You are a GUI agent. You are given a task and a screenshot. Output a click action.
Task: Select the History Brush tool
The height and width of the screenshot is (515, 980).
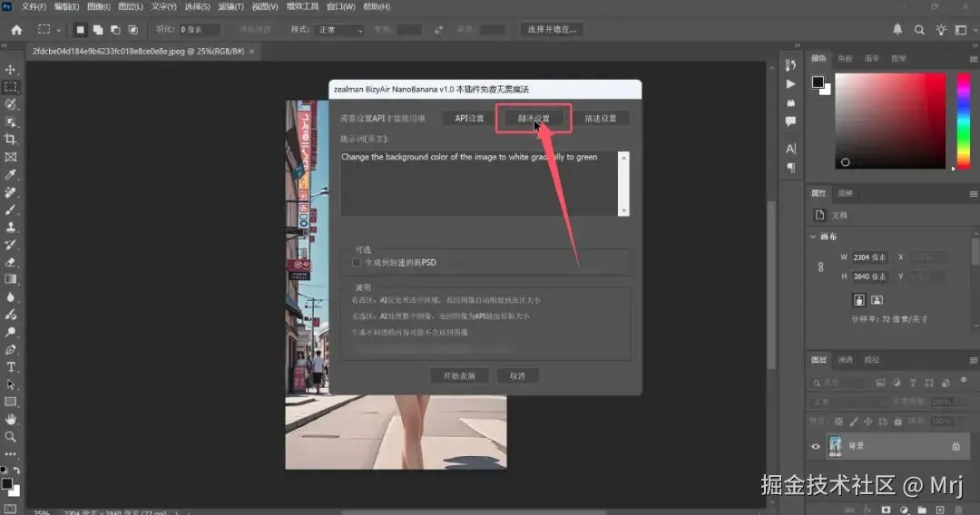(11, 245)
